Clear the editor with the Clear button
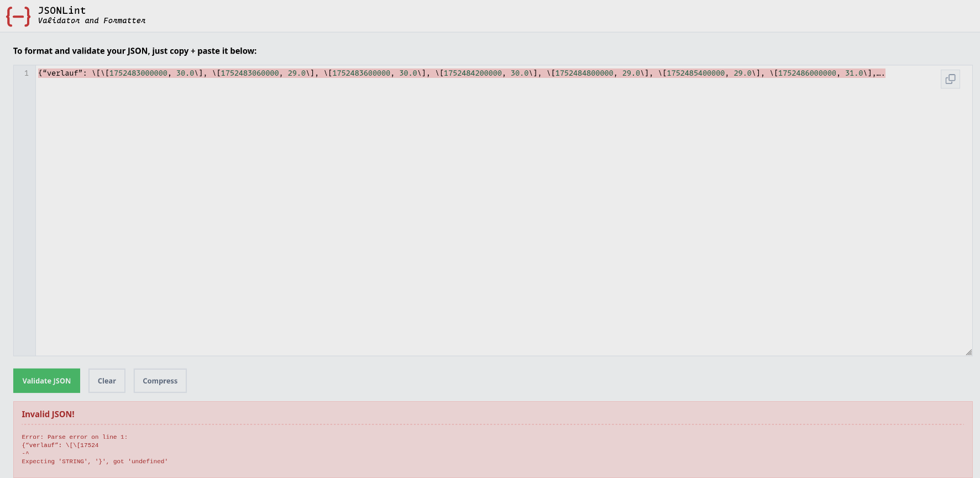 pos(107,381)
